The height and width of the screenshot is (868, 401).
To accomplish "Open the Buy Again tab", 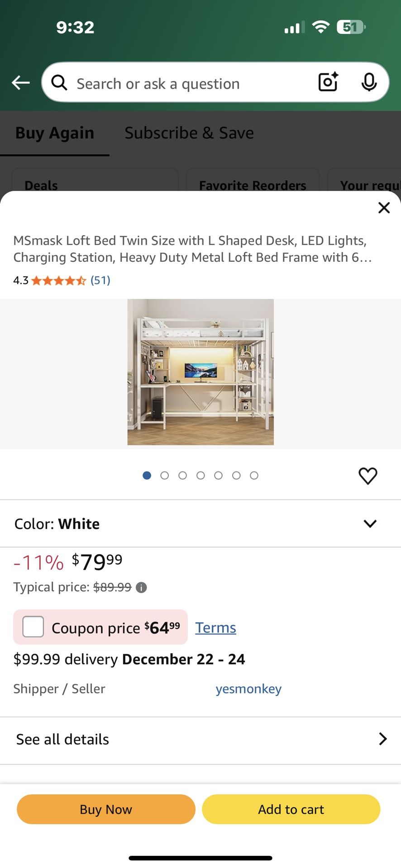I will pyautogui.click(x=55, y=133).
